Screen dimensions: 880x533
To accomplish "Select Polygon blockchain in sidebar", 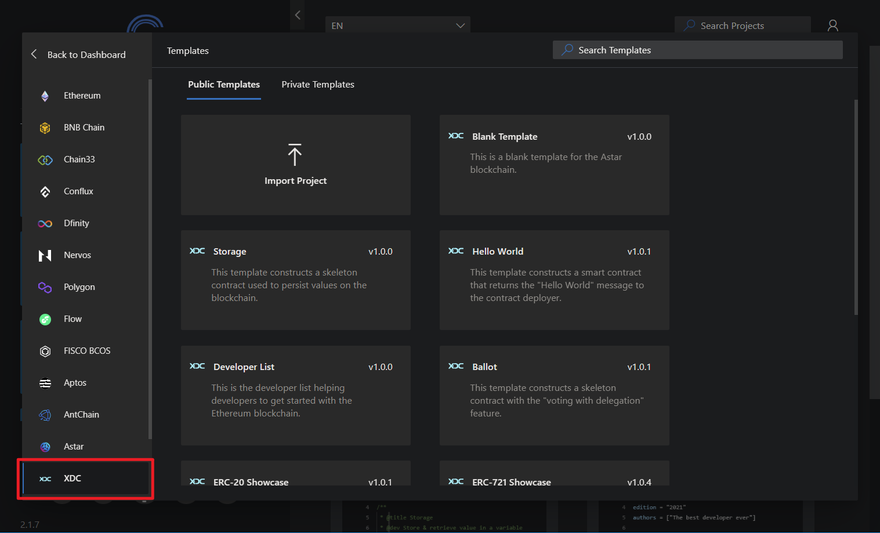I will pyautogui.click(x=85, y=287).
